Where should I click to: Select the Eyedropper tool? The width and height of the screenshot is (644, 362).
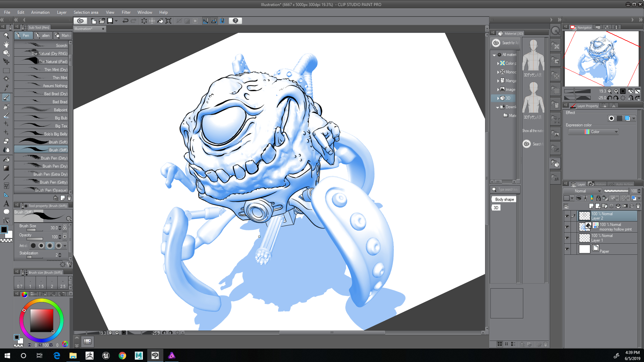coord(6,88)
